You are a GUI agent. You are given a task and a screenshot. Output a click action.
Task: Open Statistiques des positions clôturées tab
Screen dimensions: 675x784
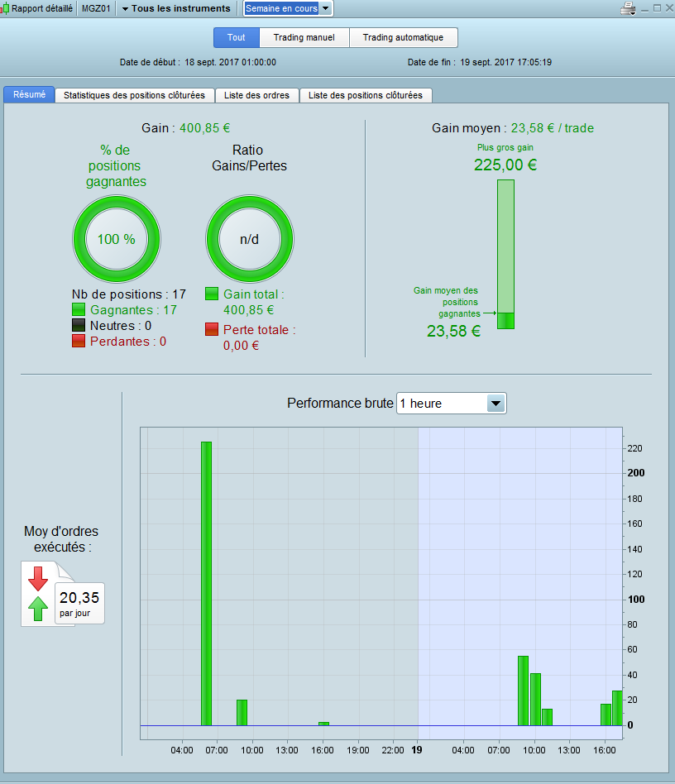(x=135, y=95)
